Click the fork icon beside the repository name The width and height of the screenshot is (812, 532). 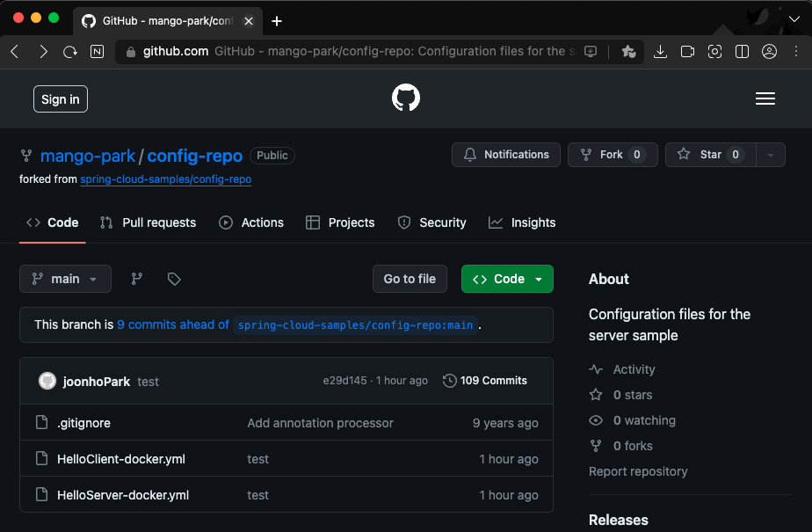(x=25, y=156)
